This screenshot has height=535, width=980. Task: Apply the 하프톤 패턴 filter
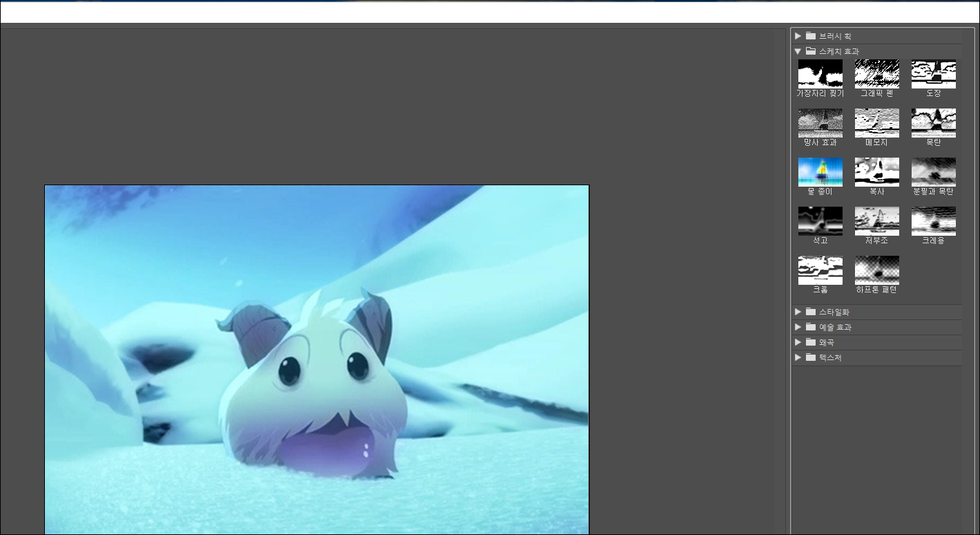pos(876,270)
